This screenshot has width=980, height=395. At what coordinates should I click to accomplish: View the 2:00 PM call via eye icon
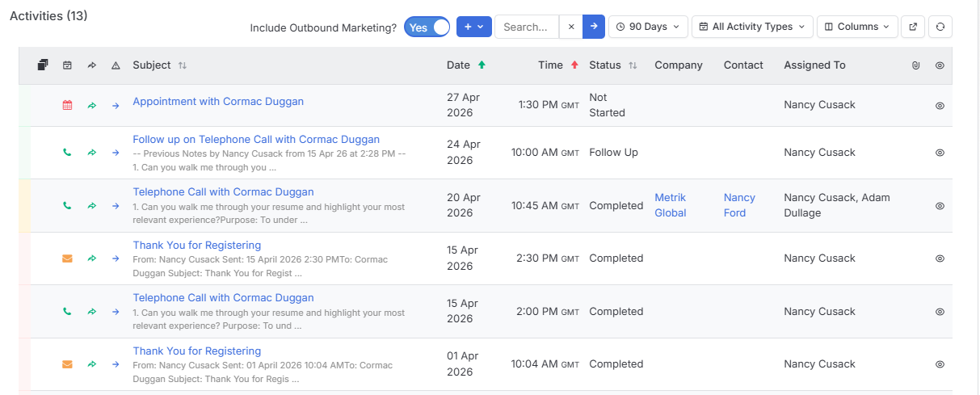click(x=940, y=311)
